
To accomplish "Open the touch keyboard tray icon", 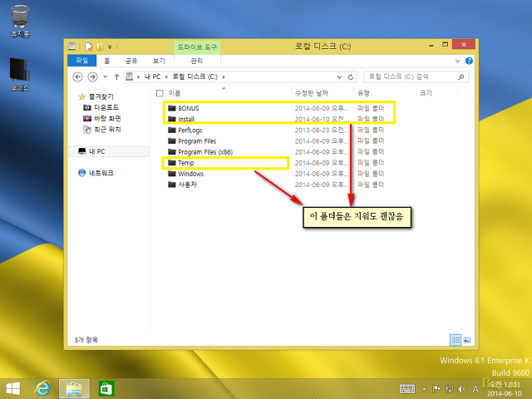I will (407, 389).
